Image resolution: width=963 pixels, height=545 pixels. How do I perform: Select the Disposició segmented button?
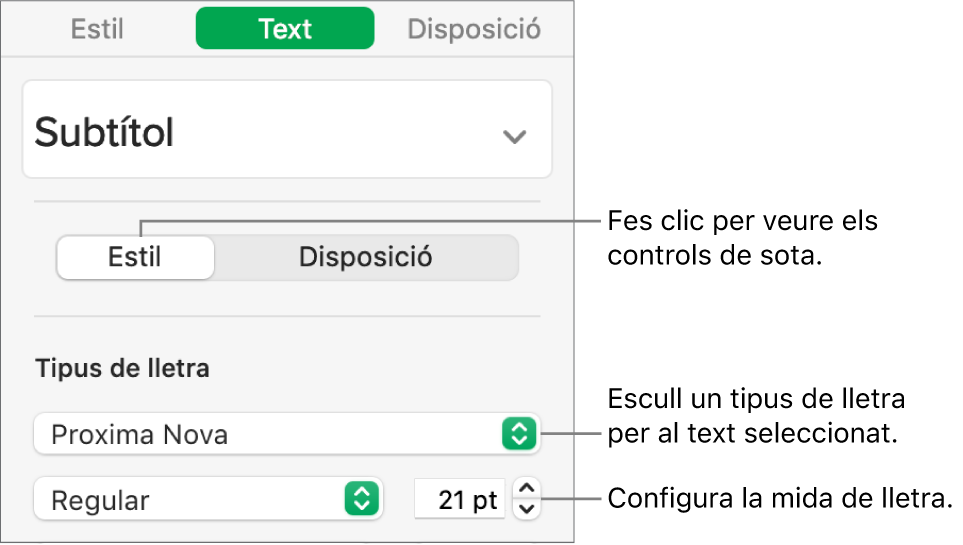365,257
